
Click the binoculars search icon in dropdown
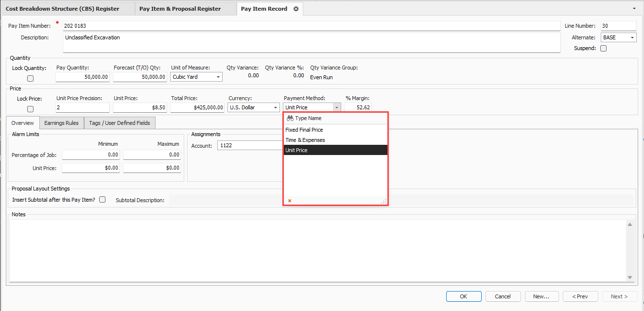(290, 118)
